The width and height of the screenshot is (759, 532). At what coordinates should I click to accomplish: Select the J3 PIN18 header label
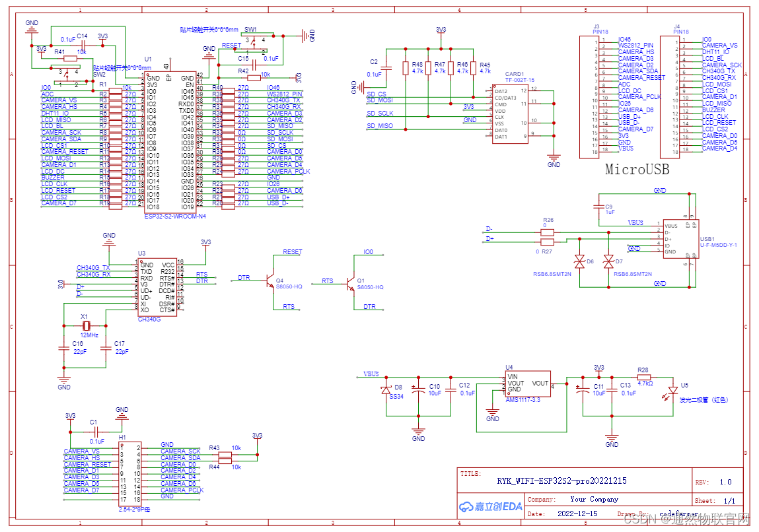600,29
